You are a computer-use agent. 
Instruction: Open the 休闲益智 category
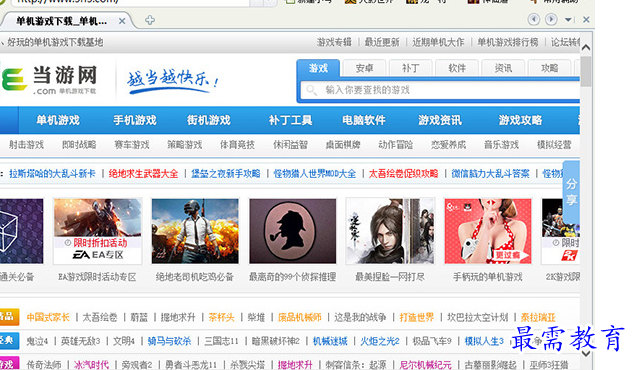pos(290,144)
